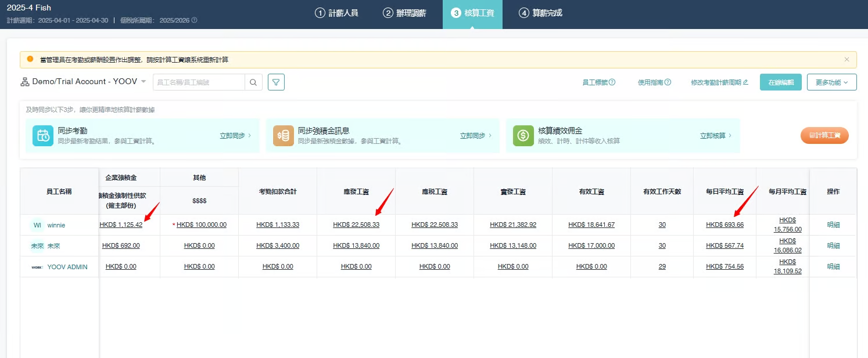Expand Demo/Trial Account - YOOV dropdown
The image size is (868, 358).
pos(144,82)
